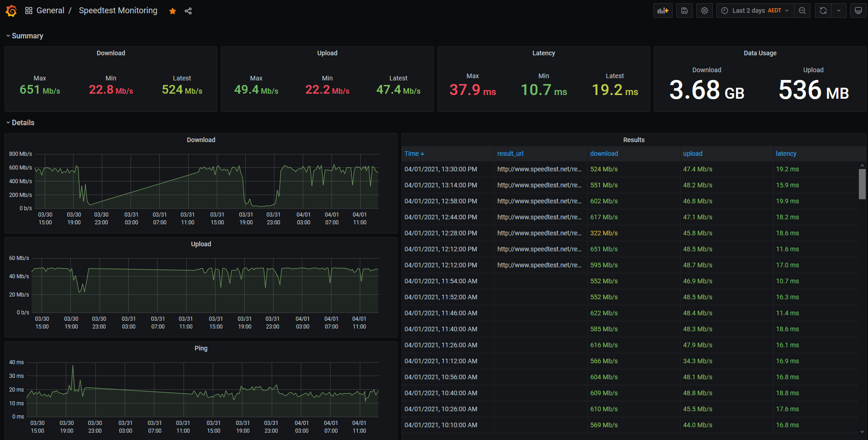Image resolution: width=868 pixels, height=440 pixels.
Task: Click the Results table scrollbar thumb
Action: tap(862, 184)
